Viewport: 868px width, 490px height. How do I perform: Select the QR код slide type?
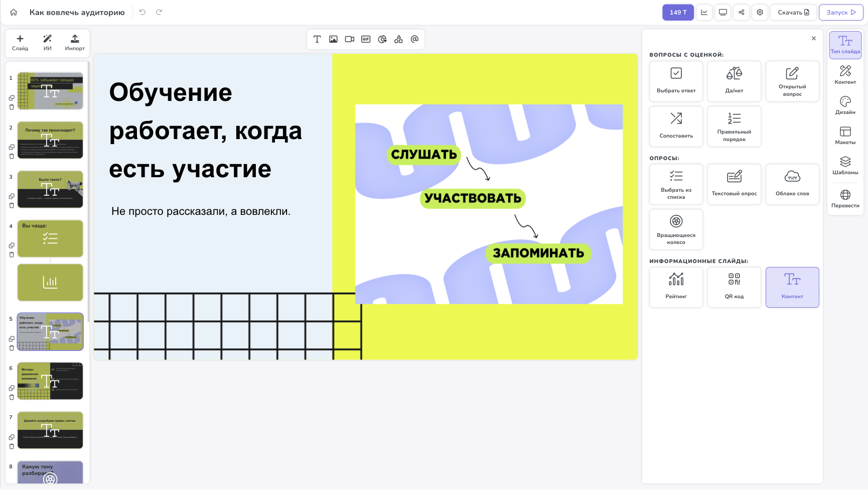click(734, 287)
